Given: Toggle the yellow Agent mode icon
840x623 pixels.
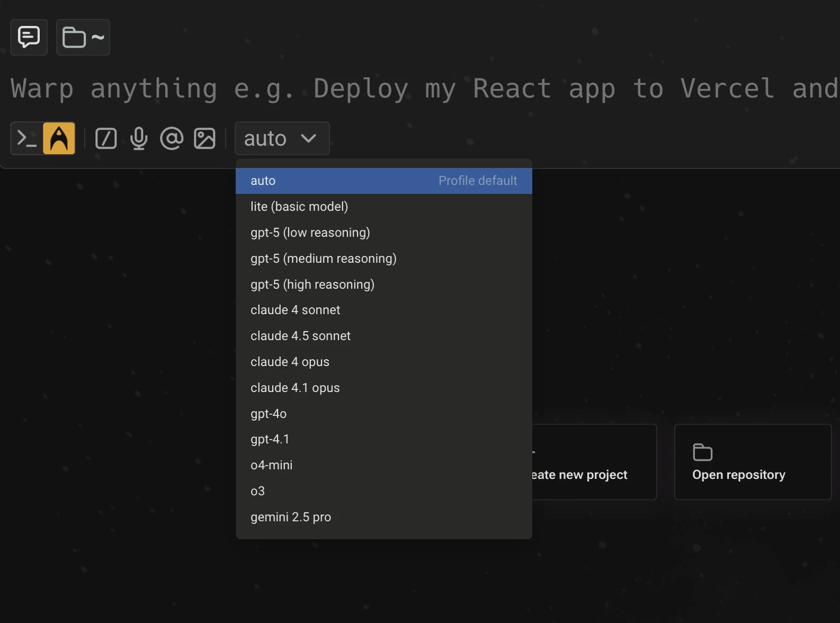Looking at the screenshot, I should click(x=59, y=138).
